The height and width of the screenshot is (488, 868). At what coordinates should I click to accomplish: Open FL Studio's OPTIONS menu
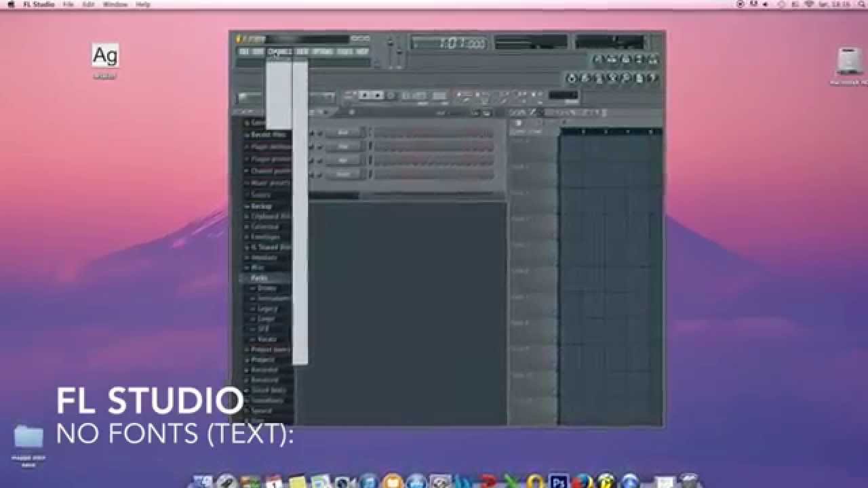pos(323,52)
